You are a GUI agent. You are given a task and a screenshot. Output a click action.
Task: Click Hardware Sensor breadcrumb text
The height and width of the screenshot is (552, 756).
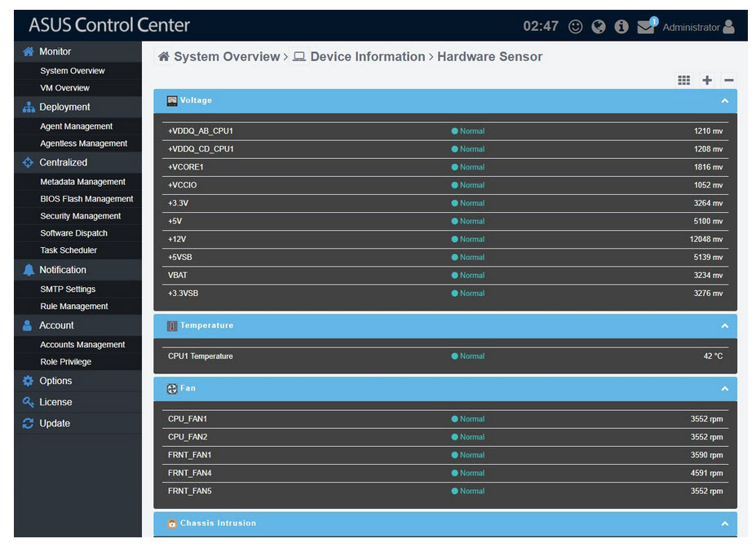(x=489, y=57)
